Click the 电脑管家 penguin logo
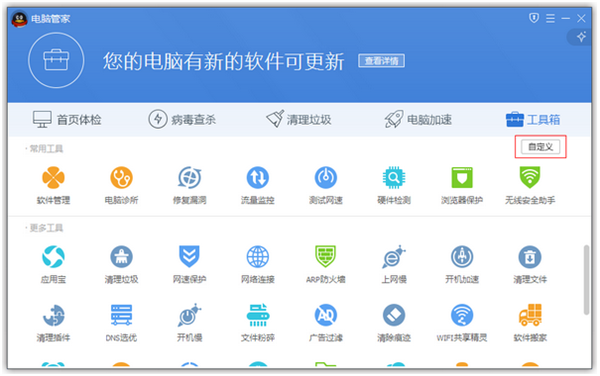 [19, 19]
